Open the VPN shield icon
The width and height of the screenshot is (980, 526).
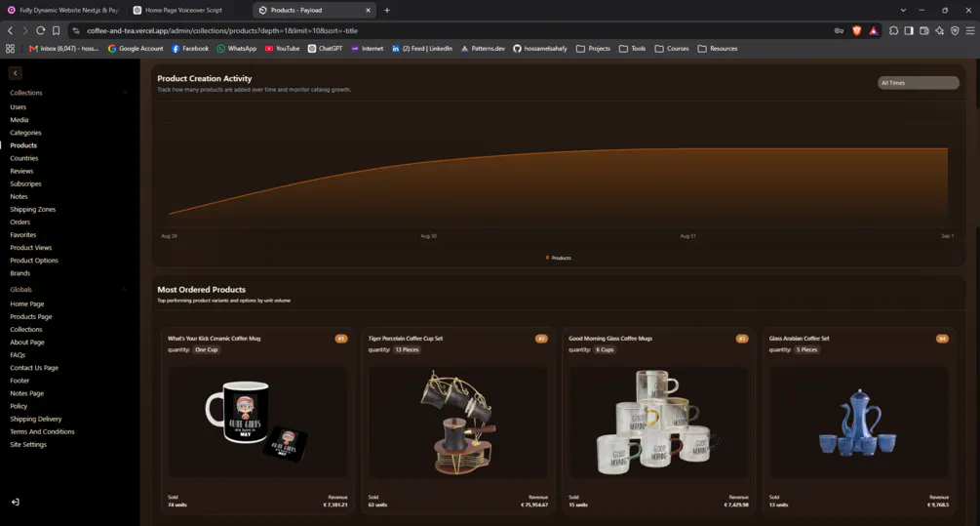955,30
